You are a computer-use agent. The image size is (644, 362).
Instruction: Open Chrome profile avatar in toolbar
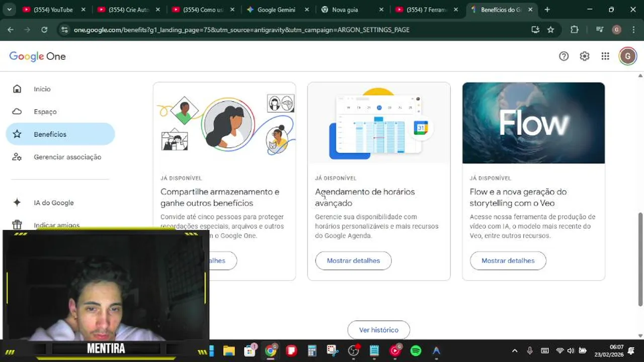click(x=616, y=30)
